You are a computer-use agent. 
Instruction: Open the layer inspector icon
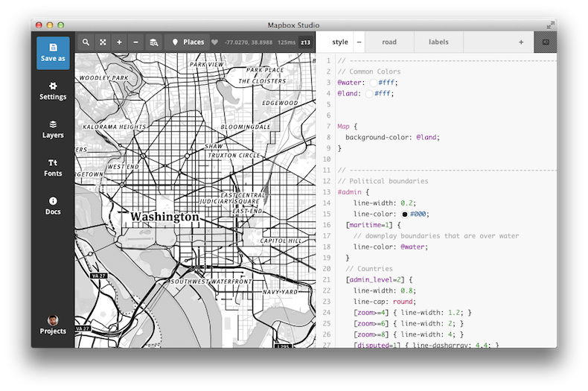click(154, 42)
